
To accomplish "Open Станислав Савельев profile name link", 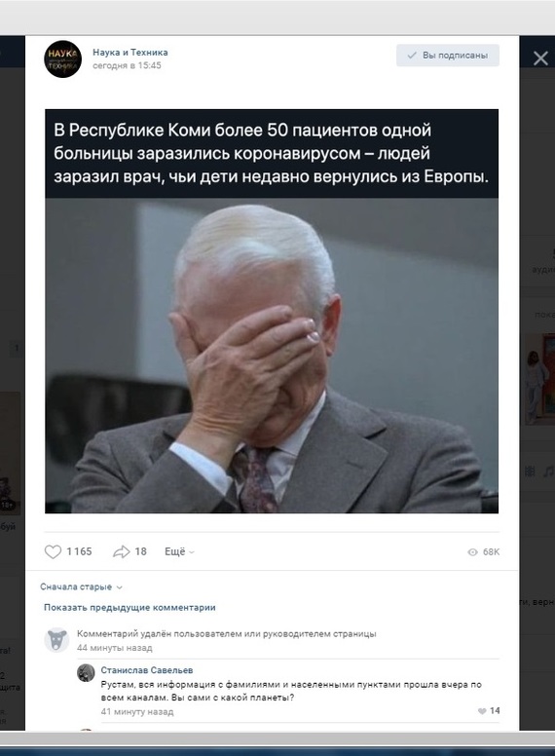I will pos(147,670).
